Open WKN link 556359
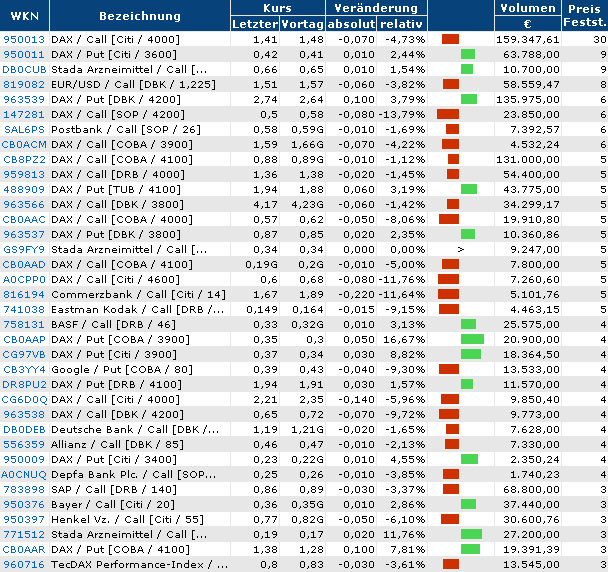The width and height of the screenshot is (608, 572). coord(24,444)
